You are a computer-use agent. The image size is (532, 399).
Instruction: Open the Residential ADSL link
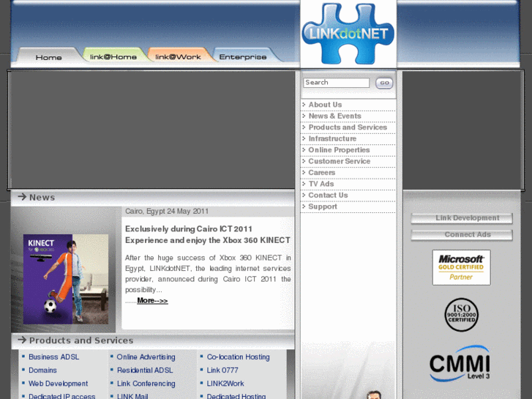coord(145,370)
